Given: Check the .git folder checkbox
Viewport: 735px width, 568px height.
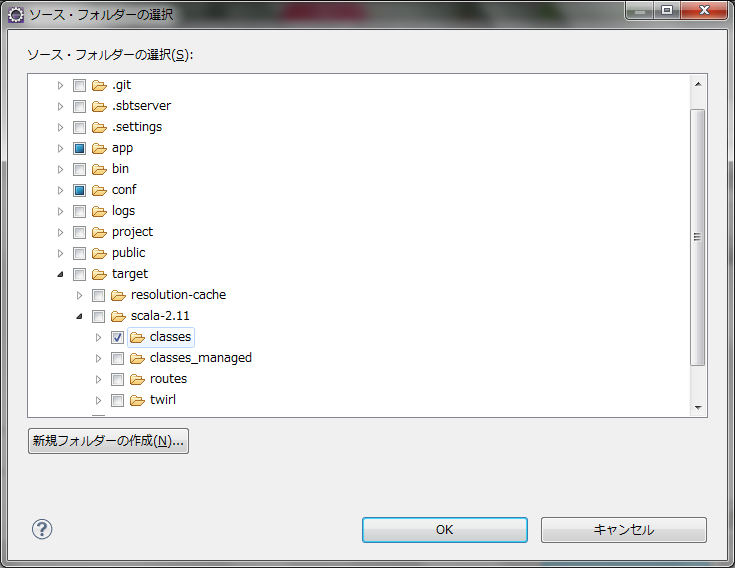Looking at the screenshot, I should 79,85.
